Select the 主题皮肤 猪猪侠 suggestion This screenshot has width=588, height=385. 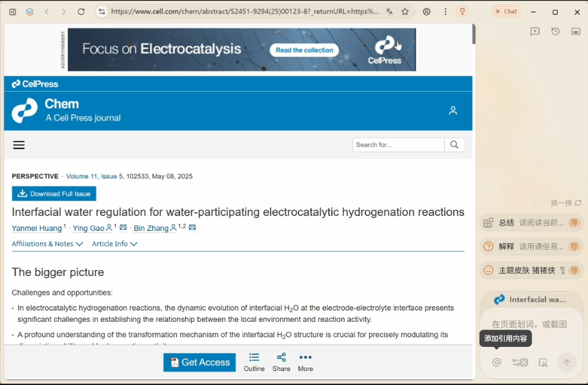[531, 270]
